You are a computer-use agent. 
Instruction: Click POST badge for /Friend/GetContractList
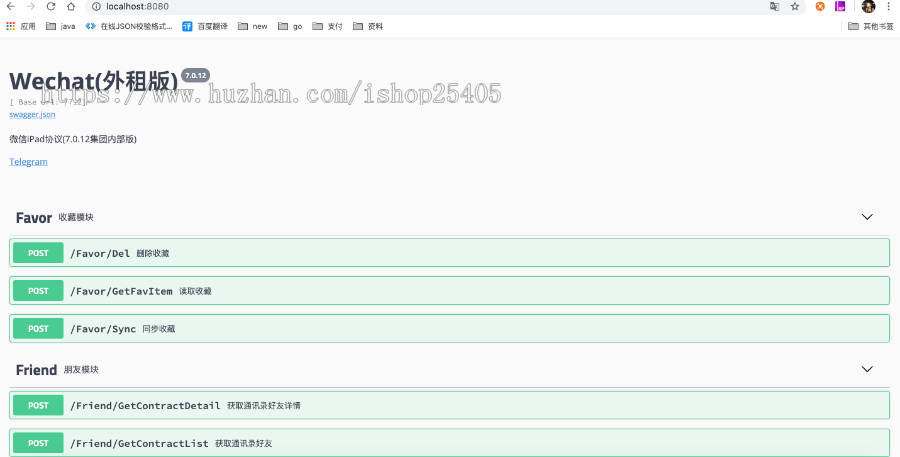pyautogui.click(x=38, y=443)
